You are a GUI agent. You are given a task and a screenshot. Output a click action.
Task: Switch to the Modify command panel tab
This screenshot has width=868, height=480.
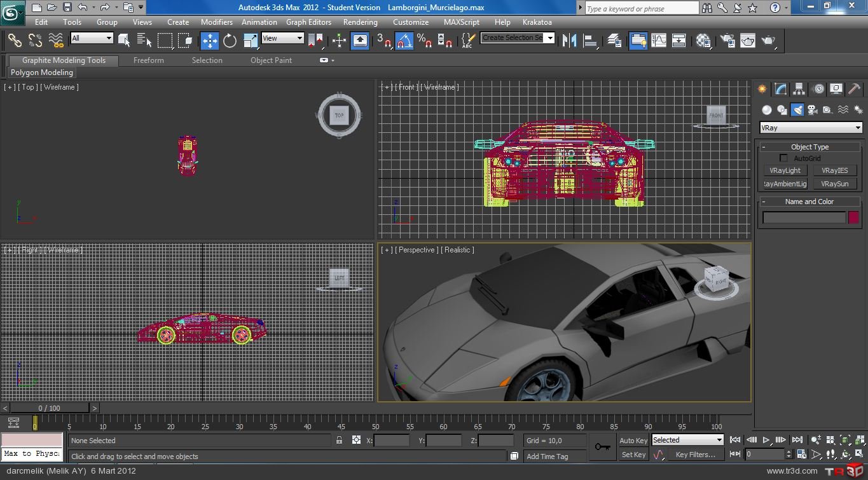(781, 89)
